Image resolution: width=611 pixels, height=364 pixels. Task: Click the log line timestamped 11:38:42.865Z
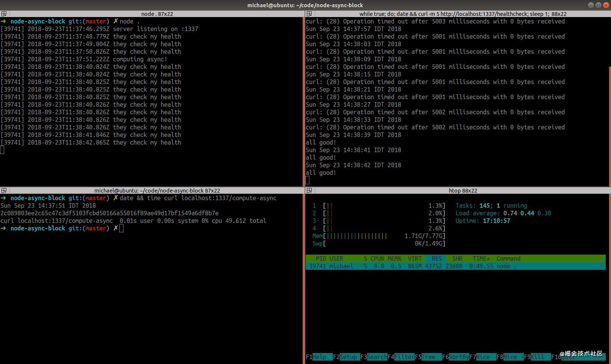[91, 142]
